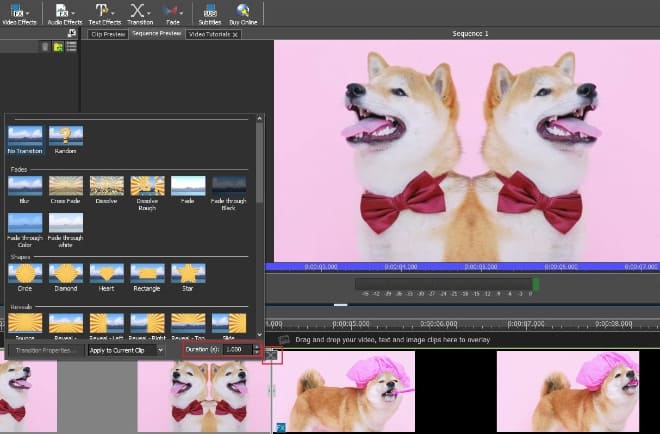The image size is (660, 434).
Task: Open the Video Effects dropdown arrow
Action: [x=27, y=13]
